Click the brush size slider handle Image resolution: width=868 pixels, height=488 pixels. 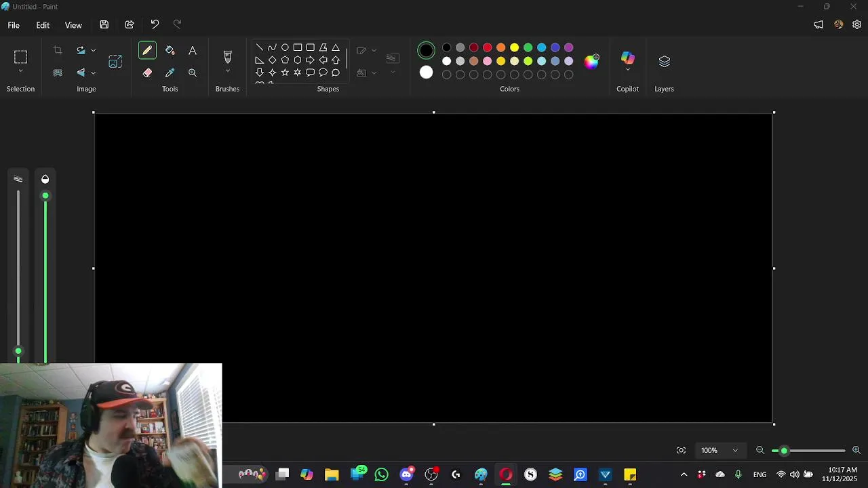(x=18, y=351)
